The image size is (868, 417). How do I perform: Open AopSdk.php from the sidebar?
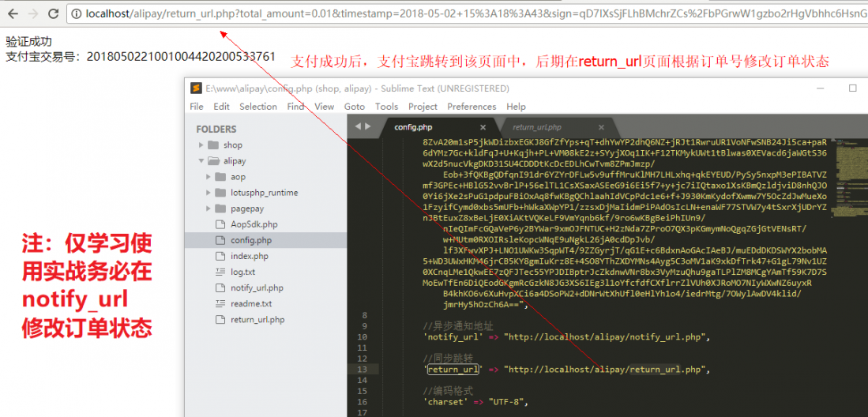click(x=254, y=224)
